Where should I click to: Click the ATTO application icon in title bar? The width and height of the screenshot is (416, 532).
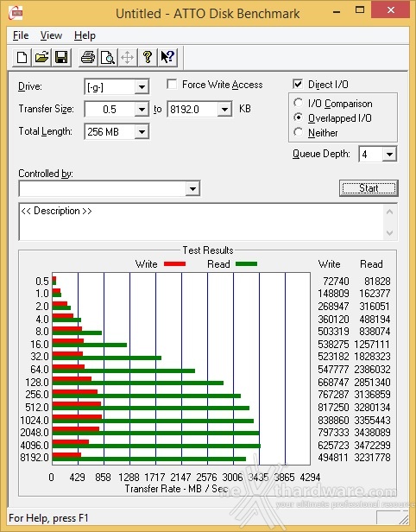16,13
